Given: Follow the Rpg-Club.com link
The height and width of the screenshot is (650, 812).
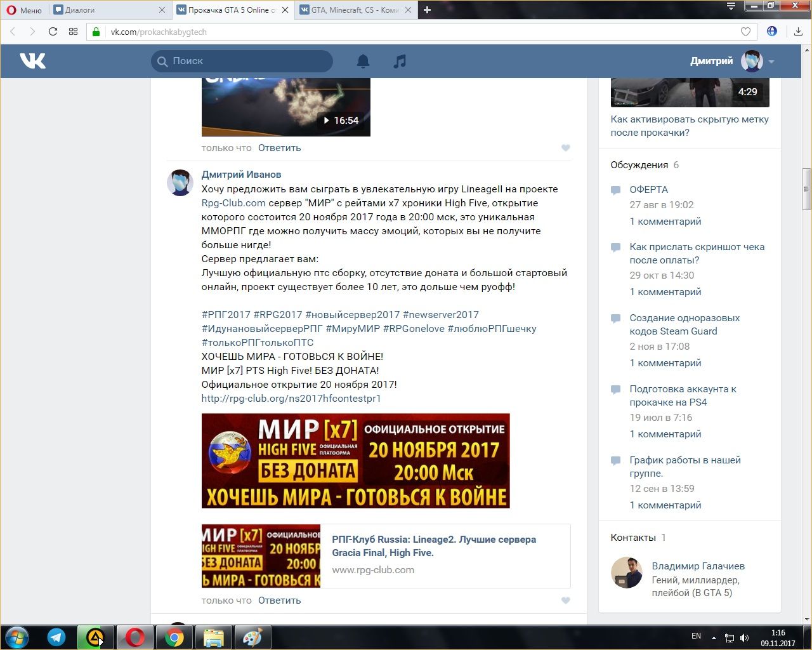Looking at the screenshot, I should point(233,203).
